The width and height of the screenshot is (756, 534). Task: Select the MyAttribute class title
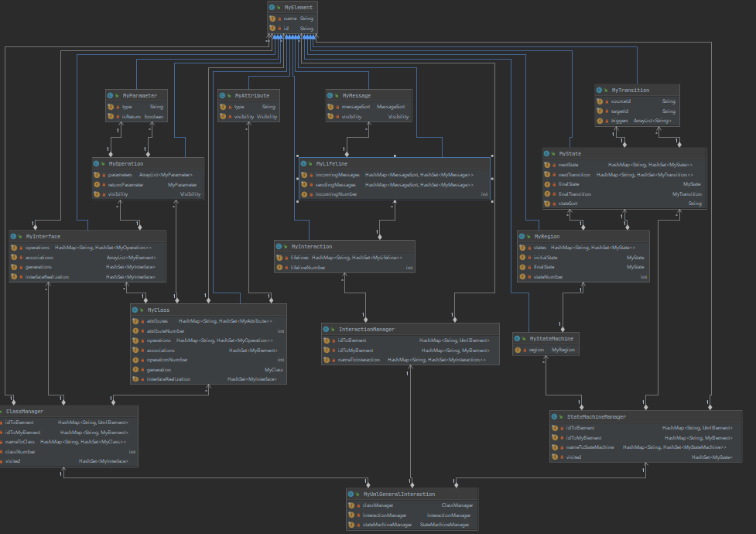(252, 95)
